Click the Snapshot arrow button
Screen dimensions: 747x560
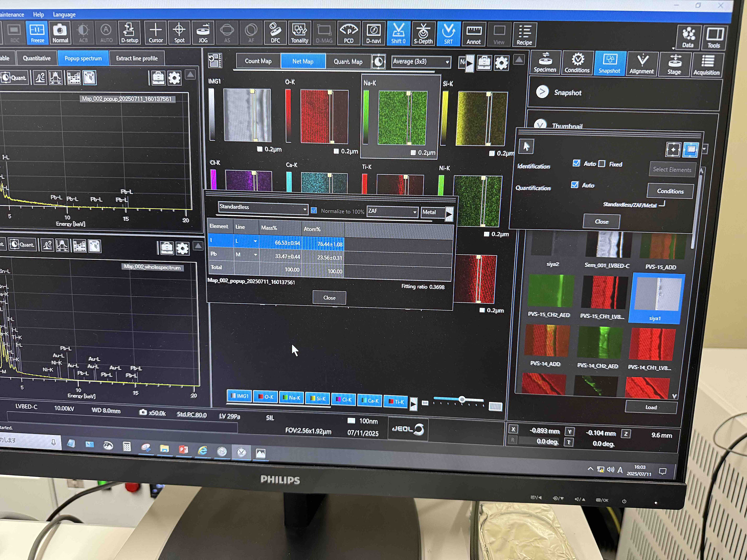pyautogui.click(x=542, y=92)
